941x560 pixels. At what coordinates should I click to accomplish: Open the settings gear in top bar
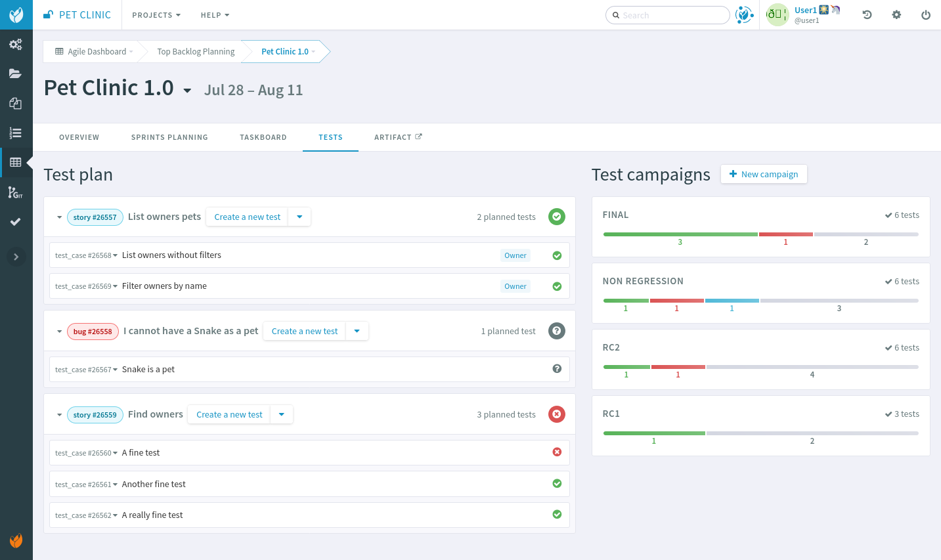point(896,14)
